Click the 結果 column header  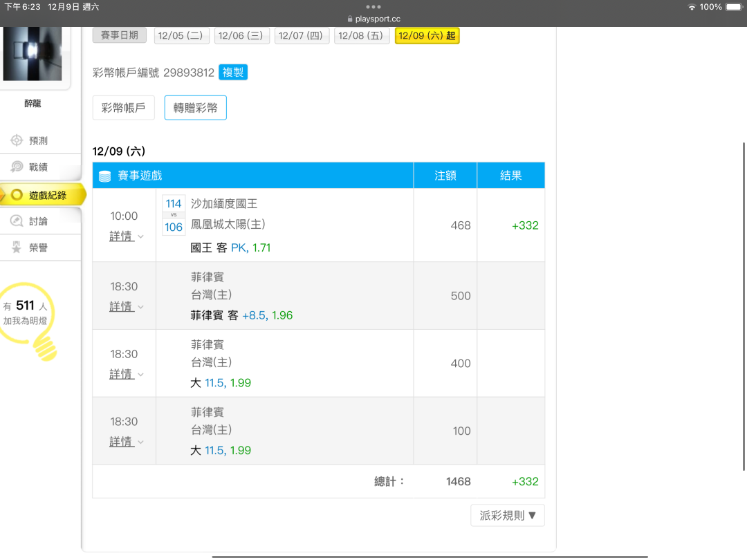click(x=510, y=176)
